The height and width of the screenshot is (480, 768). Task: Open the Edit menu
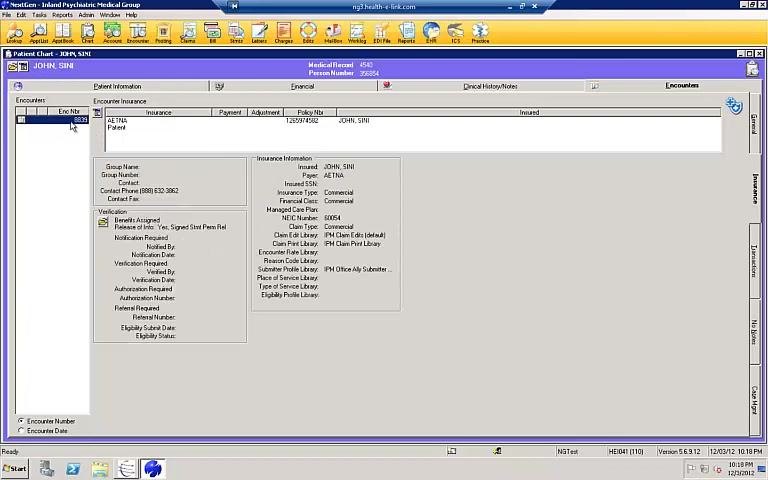21,15
